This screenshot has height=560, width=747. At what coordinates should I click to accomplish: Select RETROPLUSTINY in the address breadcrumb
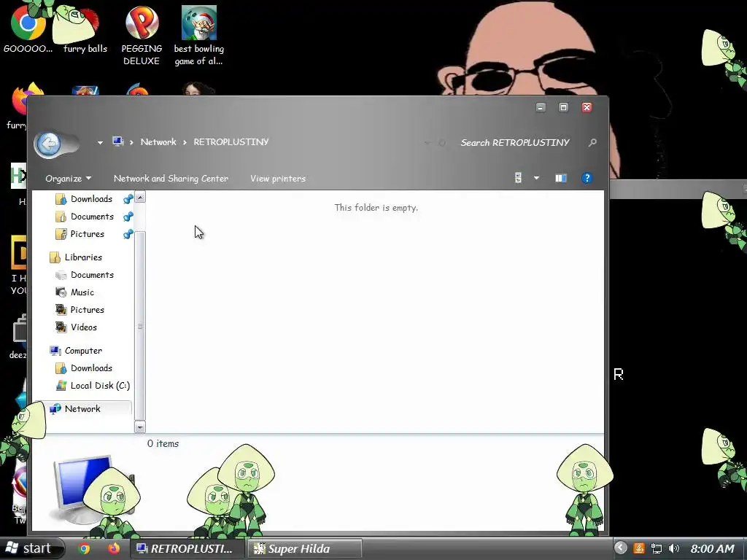[x=231, y=142]
